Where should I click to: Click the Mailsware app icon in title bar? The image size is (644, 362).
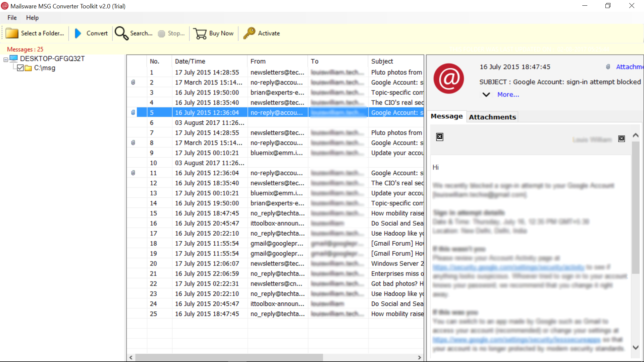tap(5, 6)
